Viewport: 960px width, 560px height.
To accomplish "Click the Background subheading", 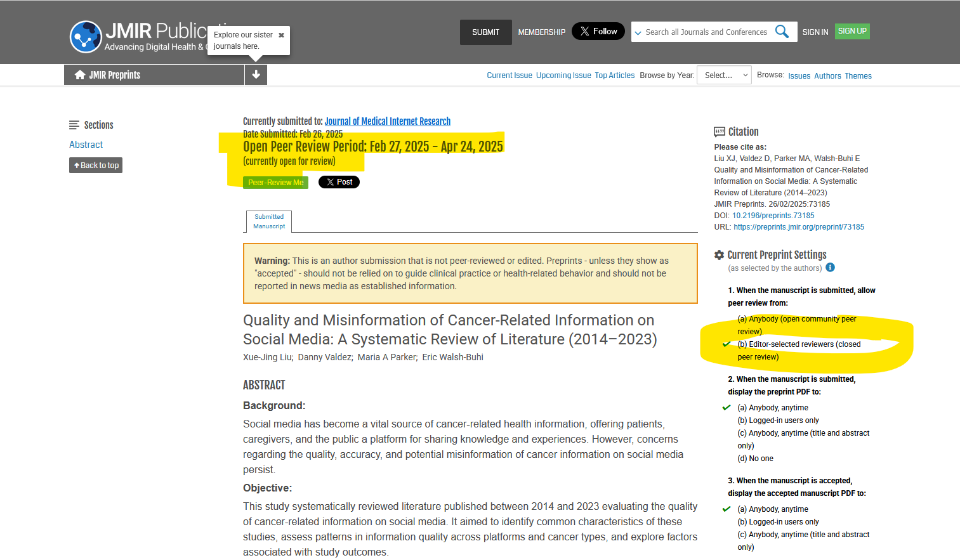I will 274,406.
